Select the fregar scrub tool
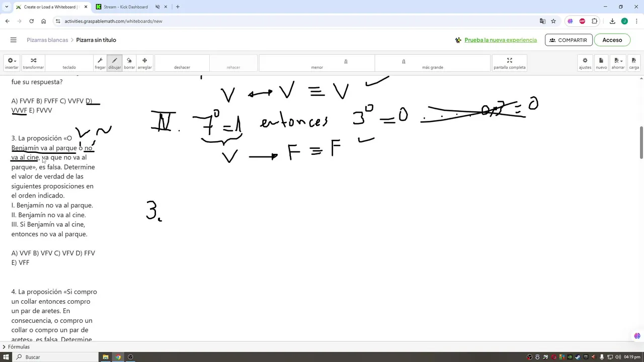Viewport: 644px width, 362px height. click(100, 63)
